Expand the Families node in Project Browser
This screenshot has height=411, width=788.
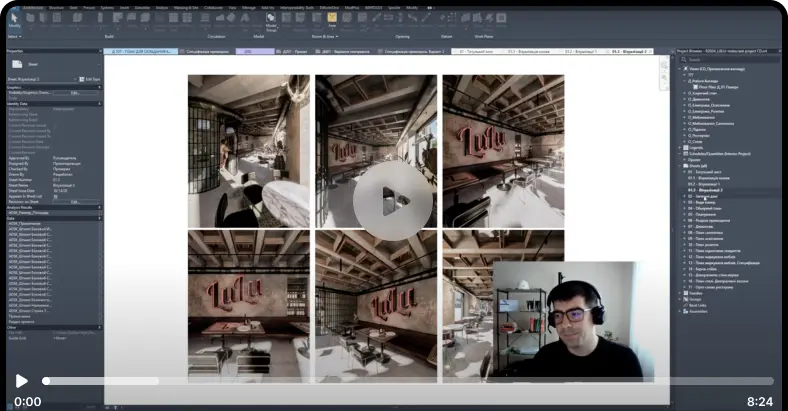680,293
